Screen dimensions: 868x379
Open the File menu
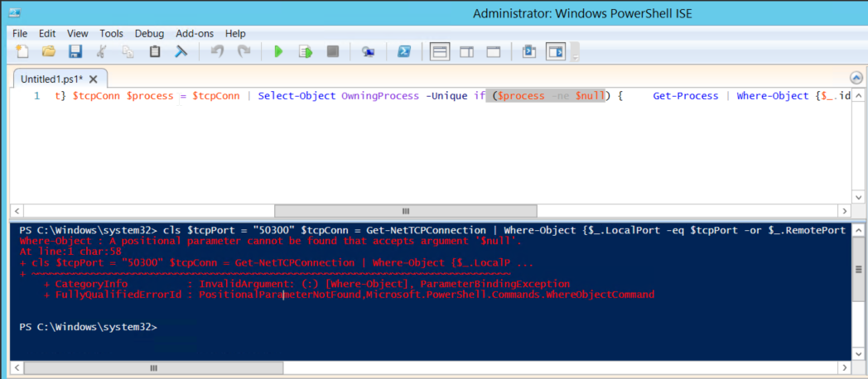[20, 33]
